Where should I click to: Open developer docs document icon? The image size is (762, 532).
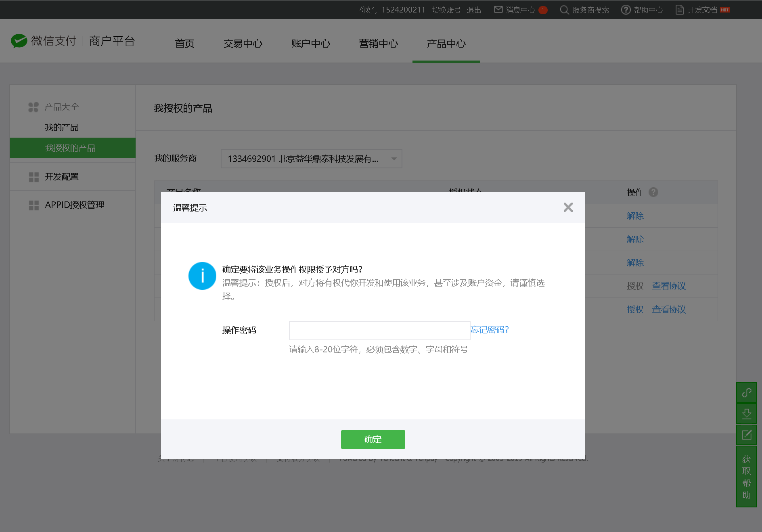pos(680,10)
